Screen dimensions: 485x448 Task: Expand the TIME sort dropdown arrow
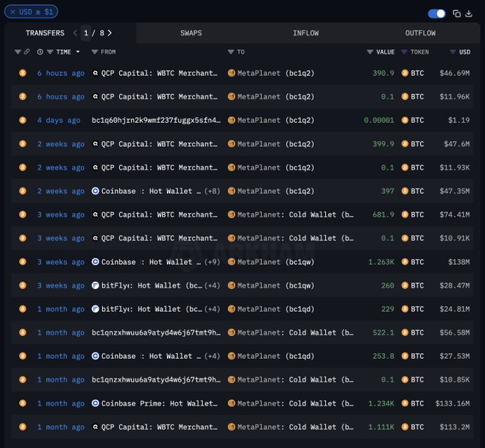78,51
